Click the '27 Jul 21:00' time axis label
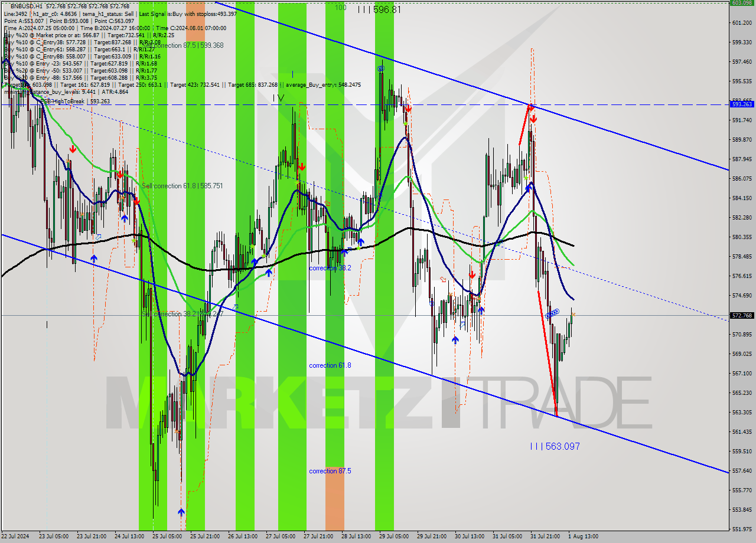This screenshot has width=756, height=543. click(318, 537)
